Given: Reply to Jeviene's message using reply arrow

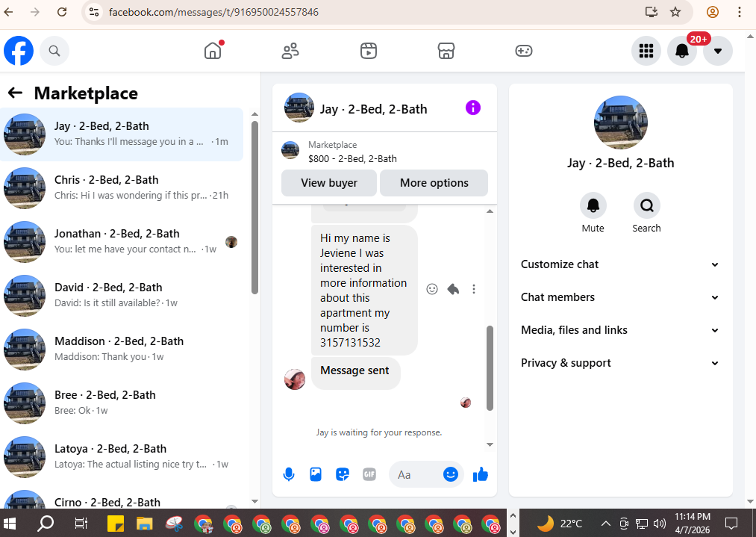Looking at the screenshot, I should (453, 289).
